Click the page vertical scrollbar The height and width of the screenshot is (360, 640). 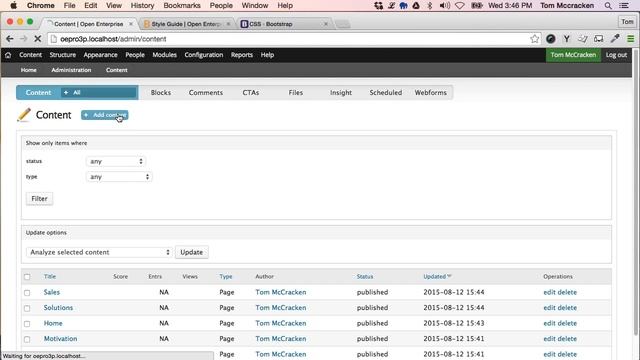point(636,192)
